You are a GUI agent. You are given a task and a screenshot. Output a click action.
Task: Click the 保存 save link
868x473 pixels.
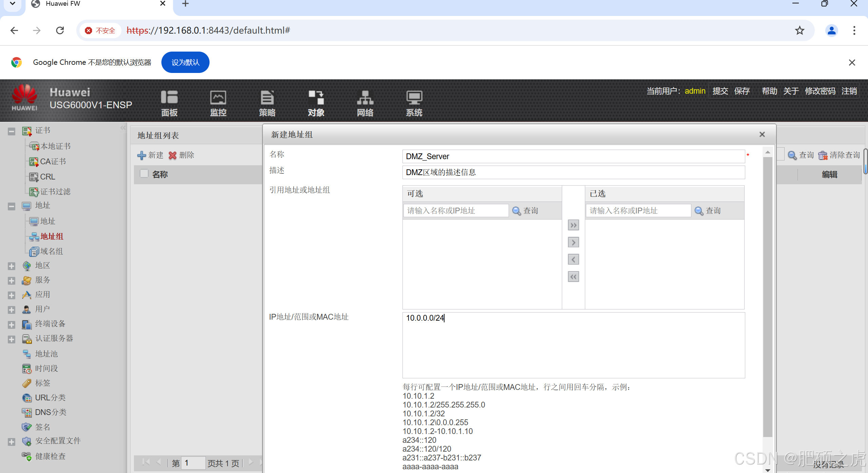(742, 91)
